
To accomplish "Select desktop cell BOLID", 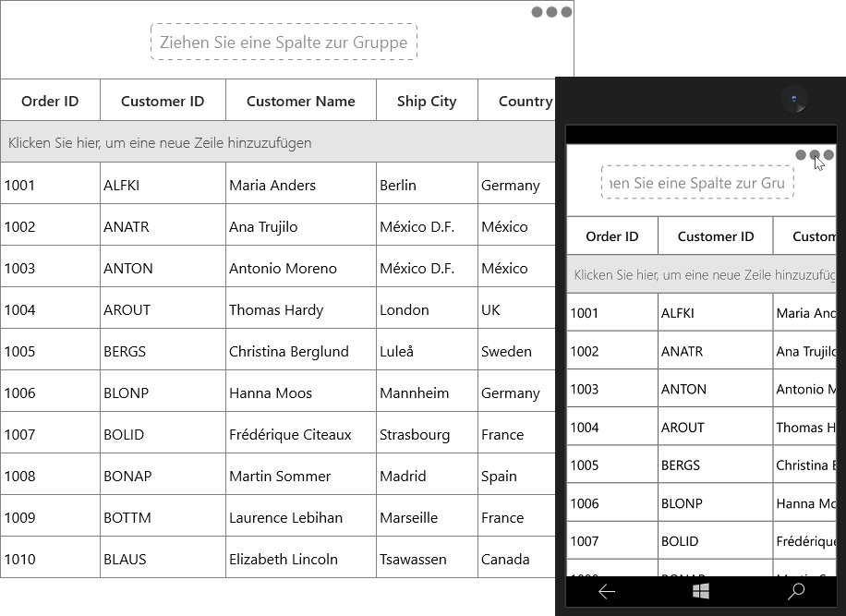I will pyautogui.click(x=163, y=434).
